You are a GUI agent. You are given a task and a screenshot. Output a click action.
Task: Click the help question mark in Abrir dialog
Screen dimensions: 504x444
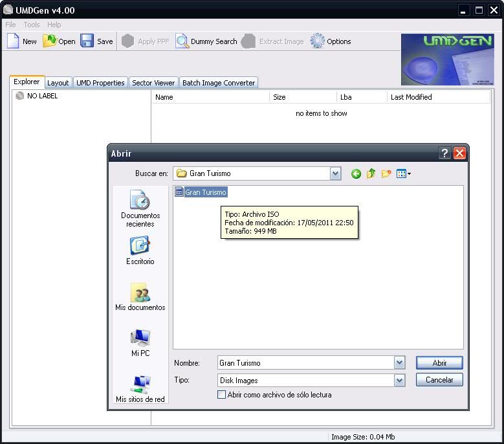pos(444,153)
